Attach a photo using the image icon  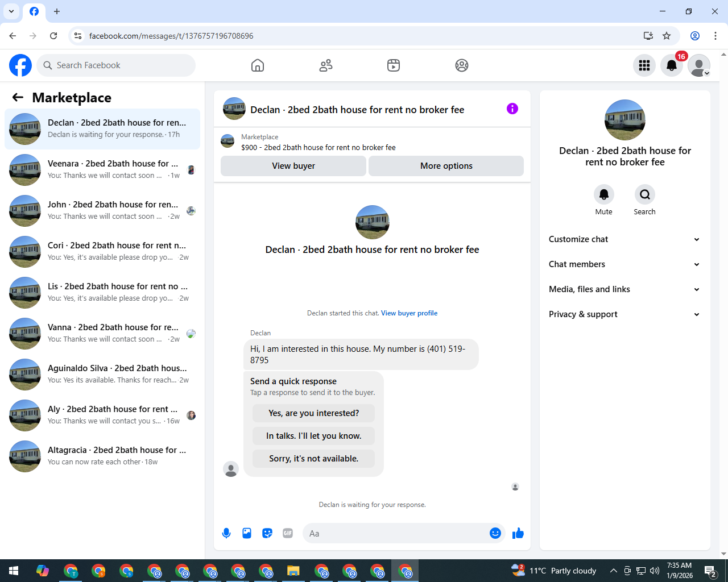pyautogui.click(x=247, y=533)
